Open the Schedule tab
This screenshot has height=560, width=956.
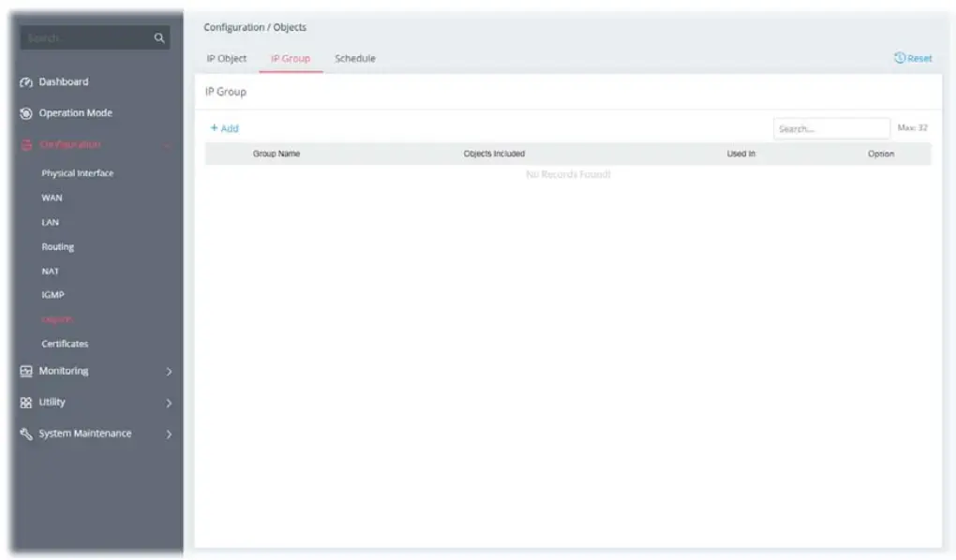355,58
